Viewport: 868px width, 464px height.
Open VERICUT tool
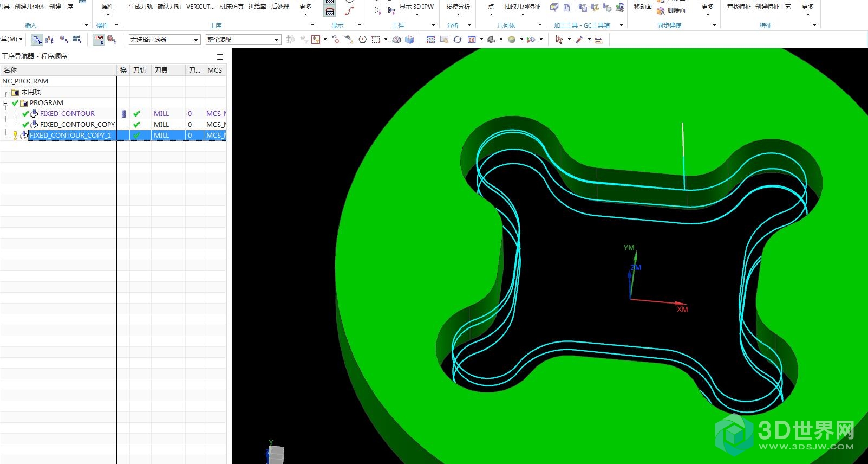tap(200, 7)
